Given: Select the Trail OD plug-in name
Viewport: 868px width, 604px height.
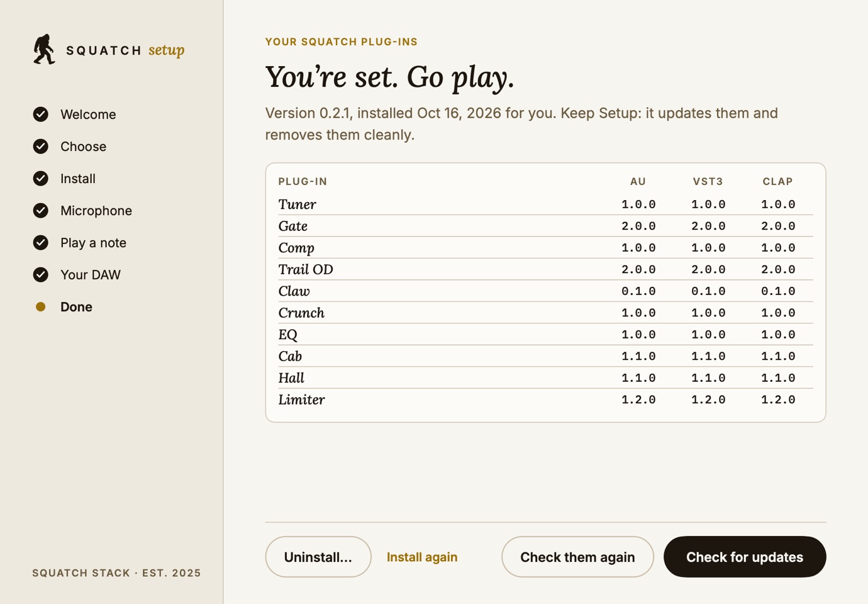Looking at the screenshot, I should point(306,269).
